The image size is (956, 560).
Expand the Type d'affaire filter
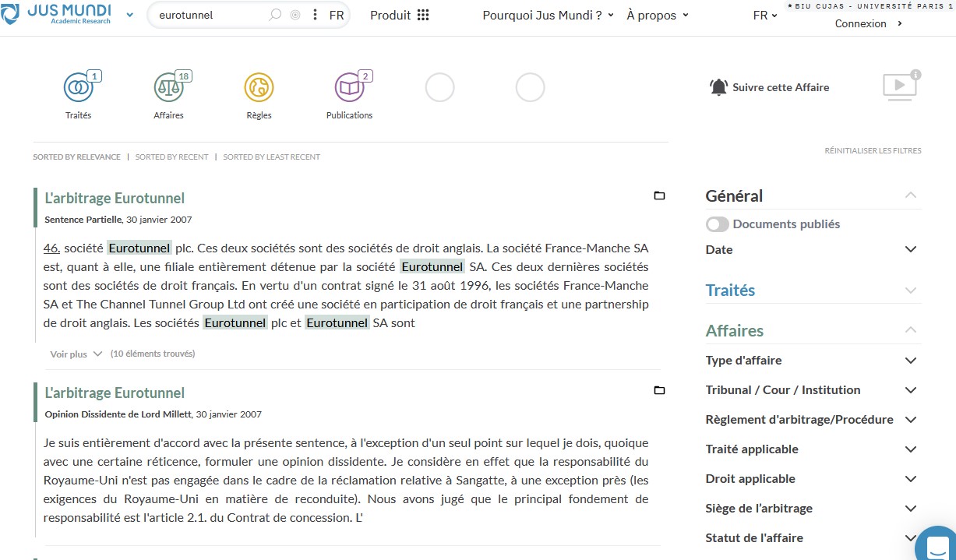click(x=910, y=361)
